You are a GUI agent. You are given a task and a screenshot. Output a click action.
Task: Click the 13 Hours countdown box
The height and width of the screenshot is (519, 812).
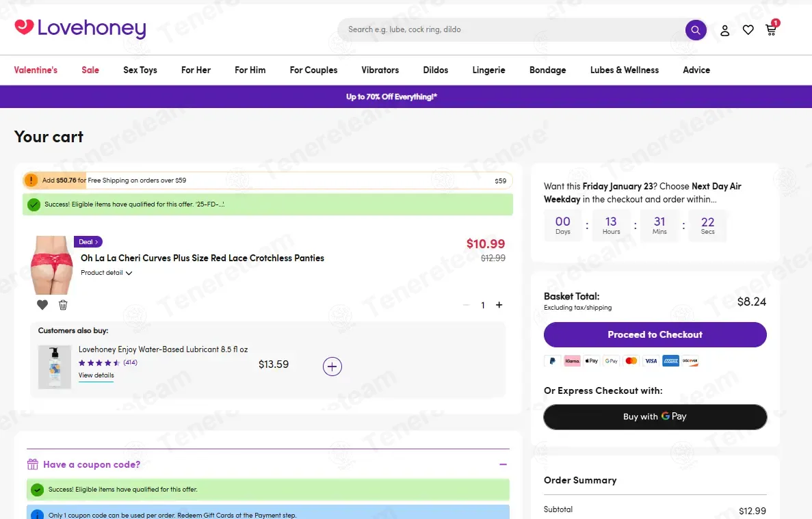click(611, 226)
